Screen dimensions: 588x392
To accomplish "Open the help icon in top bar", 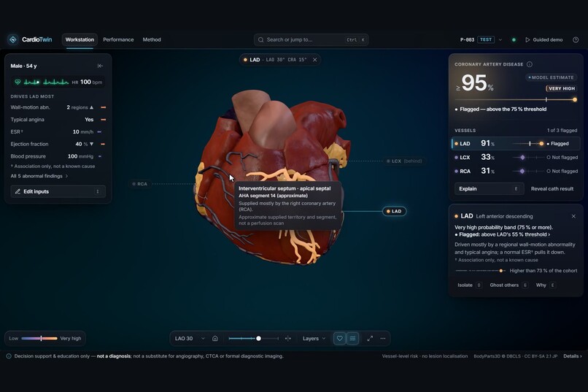I will pyautogui.click(x=576, y=39).
